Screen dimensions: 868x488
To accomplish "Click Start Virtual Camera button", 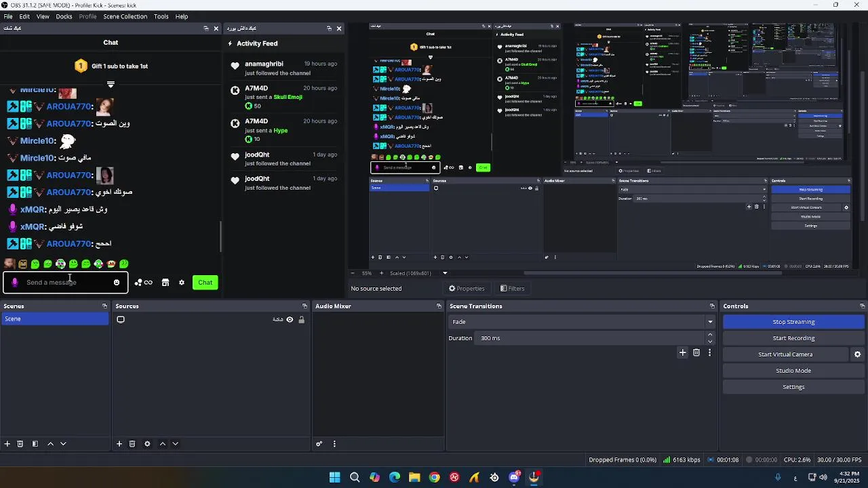I will pos(785,354).
